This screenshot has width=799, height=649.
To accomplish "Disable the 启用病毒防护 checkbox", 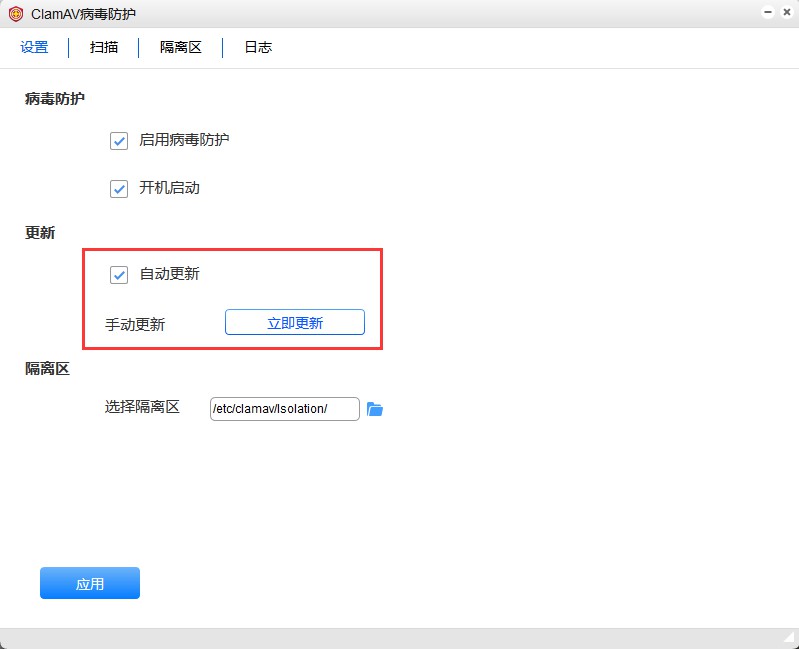I will pyautogui.click(x=119, y=141).
